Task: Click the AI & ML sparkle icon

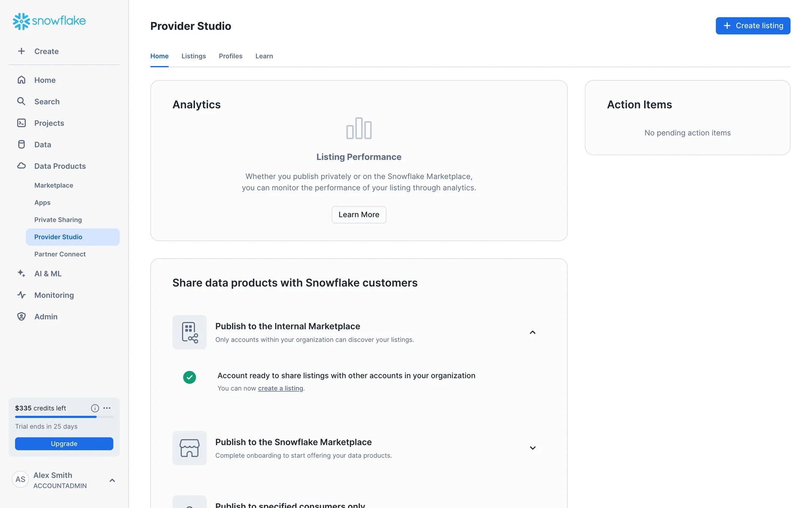Action: [21, 273]
